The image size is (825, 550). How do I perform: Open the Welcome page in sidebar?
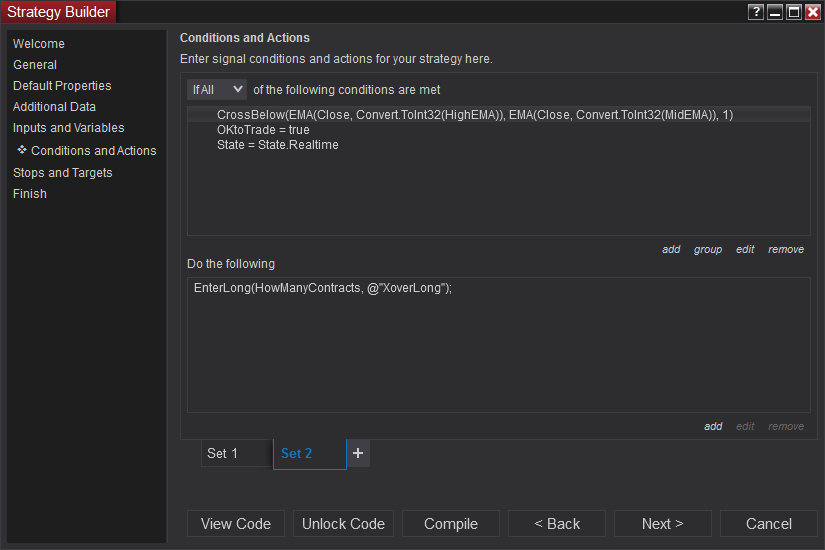coord(39,44)
